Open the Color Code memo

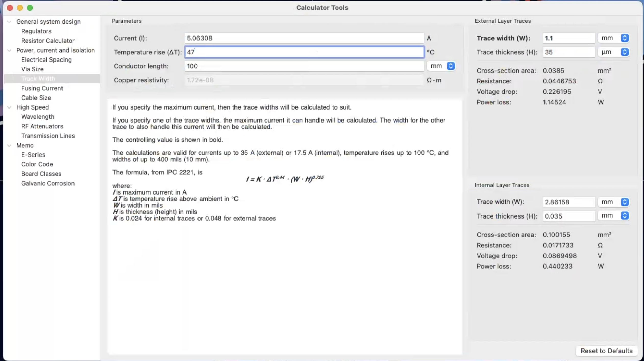pyautogui.click(x=37, y=164)
